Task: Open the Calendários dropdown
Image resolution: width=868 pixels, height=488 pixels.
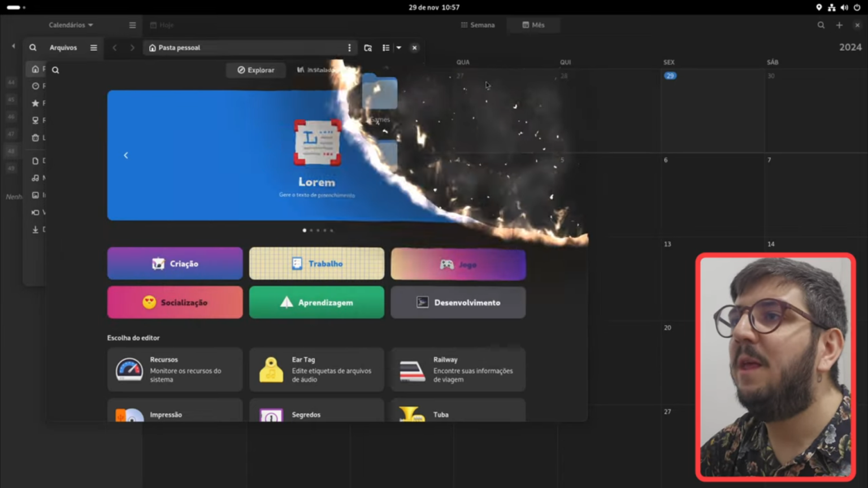Action: coord(70,25)
